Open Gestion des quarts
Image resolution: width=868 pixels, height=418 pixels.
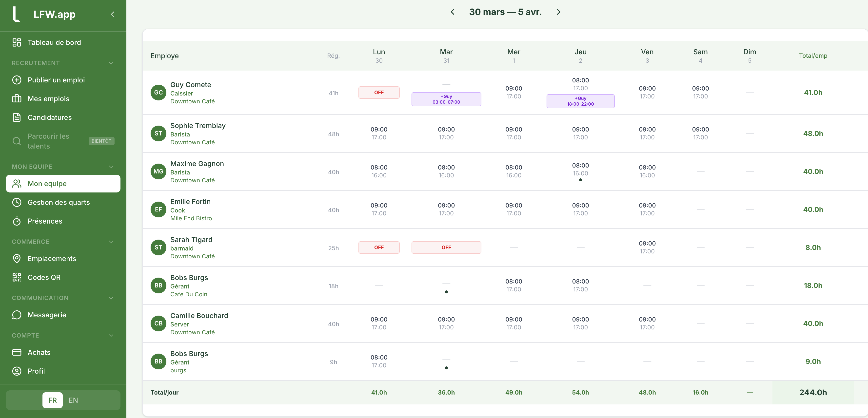click(x=59, y=202)
